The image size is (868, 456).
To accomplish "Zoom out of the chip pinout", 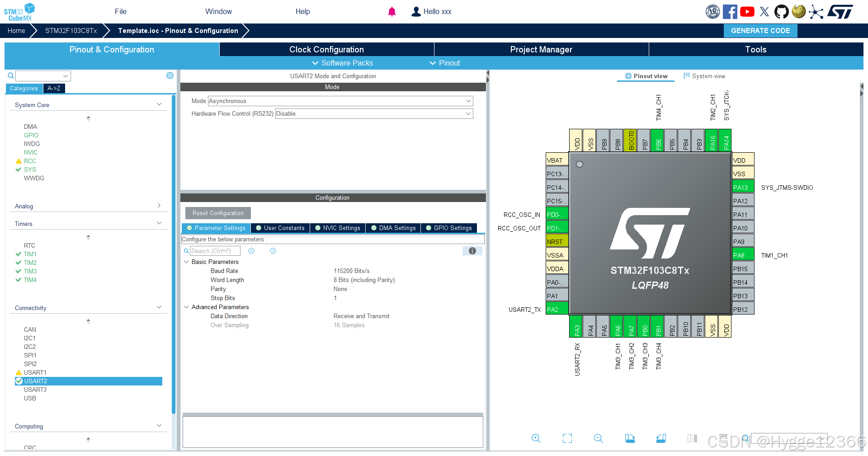I will click(599, 438).
